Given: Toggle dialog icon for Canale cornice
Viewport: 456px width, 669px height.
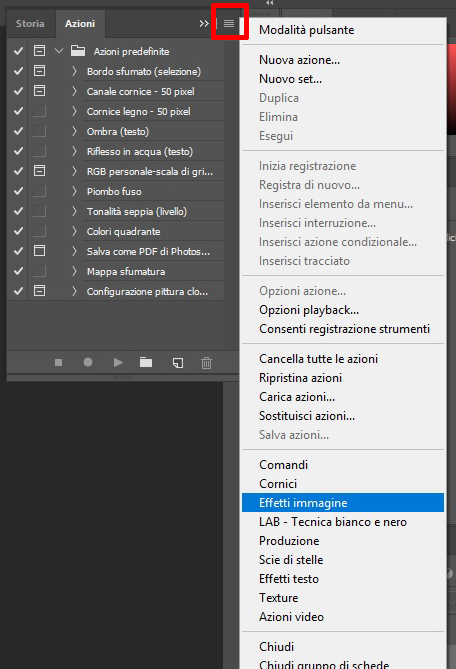Looking at the screenshot, I should coord(39,90).
